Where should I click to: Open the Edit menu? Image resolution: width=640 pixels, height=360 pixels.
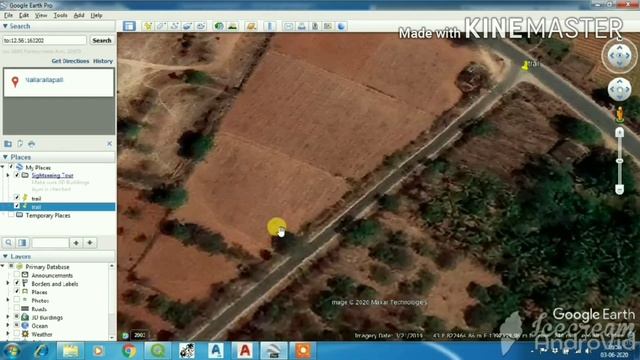click(x=24, y=16)
